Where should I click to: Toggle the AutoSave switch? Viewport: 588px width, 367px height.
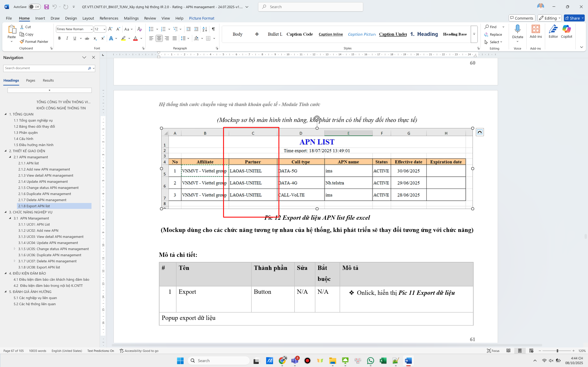[35, 7]
